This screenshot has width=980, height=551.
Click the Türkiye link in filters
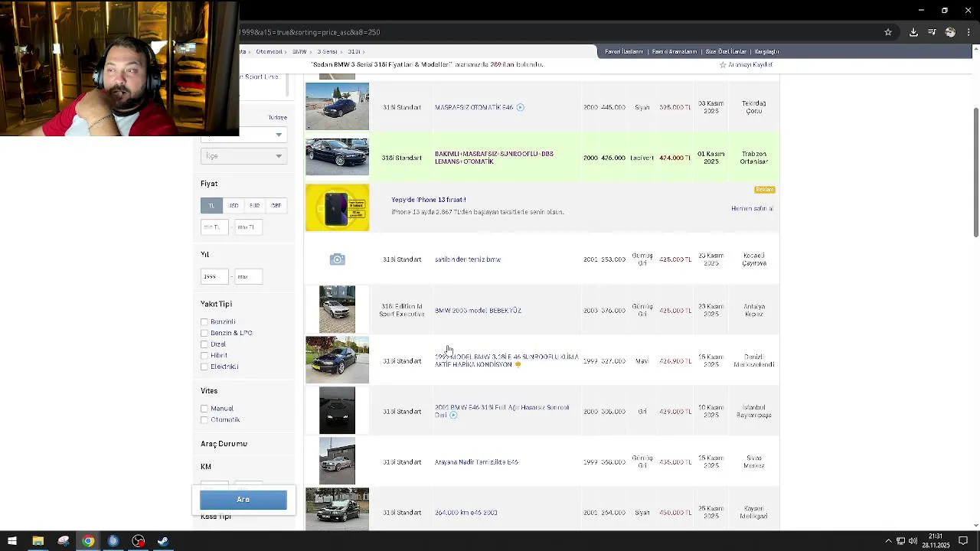click(x=277, y=117)
